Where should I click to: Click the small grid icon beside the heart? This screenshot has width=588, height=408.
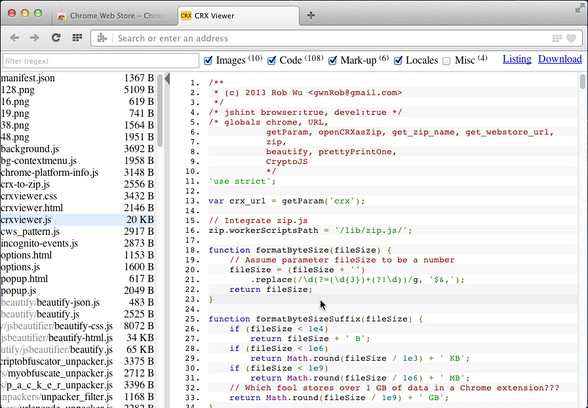(x=557, y=38)
